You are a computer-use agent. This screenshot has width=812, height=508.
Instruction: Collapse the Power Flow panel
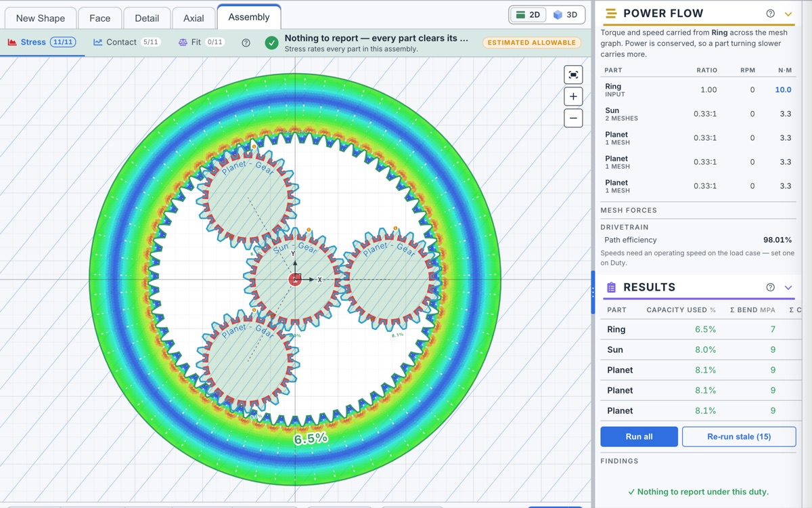tap(788, 14)
